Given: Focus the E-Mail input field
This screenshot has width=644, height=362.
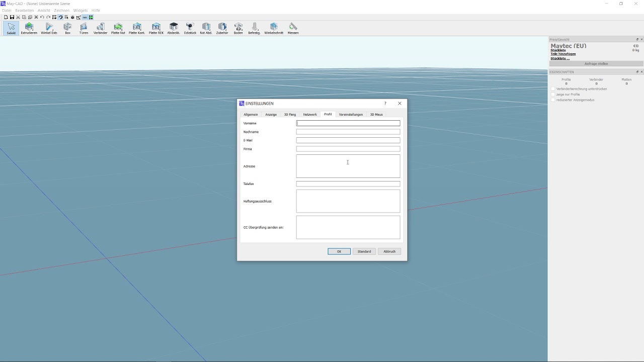Looking at the screenshot, I should pyautogui.click(x=348, y=140).
